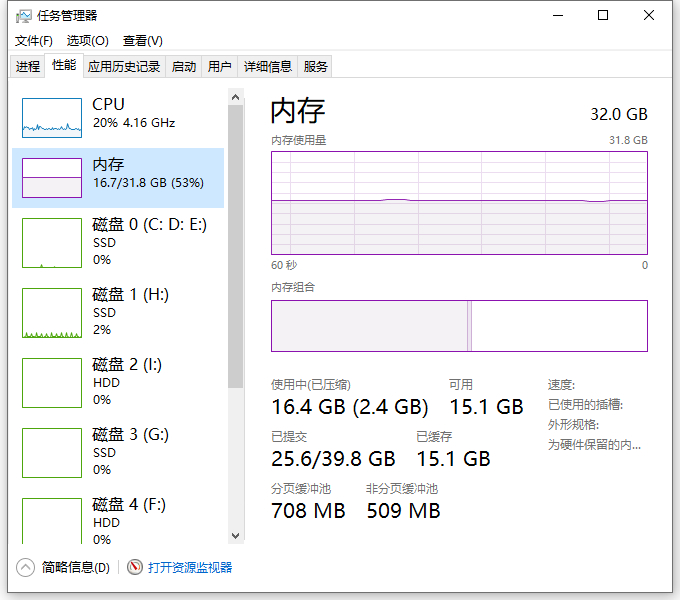
Task: Click the memory composition bar
Action: click(459, 326)
